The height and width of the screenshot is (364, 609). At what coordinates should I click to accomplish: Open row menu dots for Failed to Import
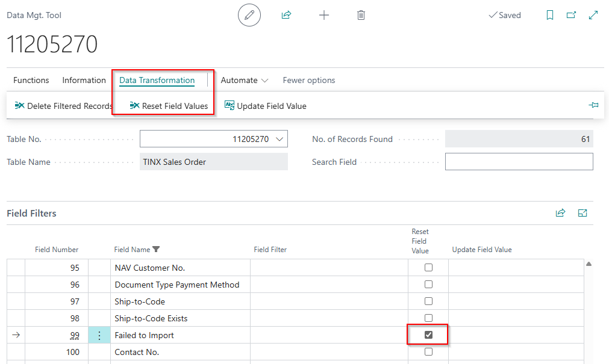click(99, 335)
